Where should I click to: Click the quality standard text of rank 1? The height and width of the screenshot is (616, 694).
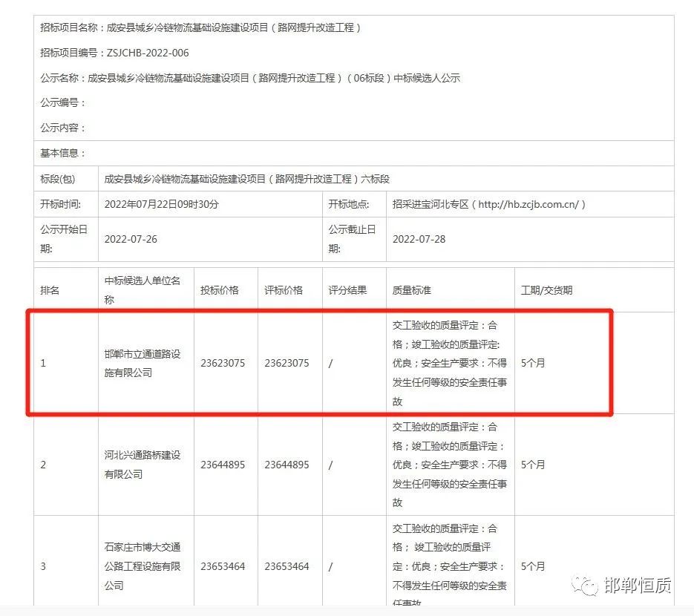click(450, 363)
